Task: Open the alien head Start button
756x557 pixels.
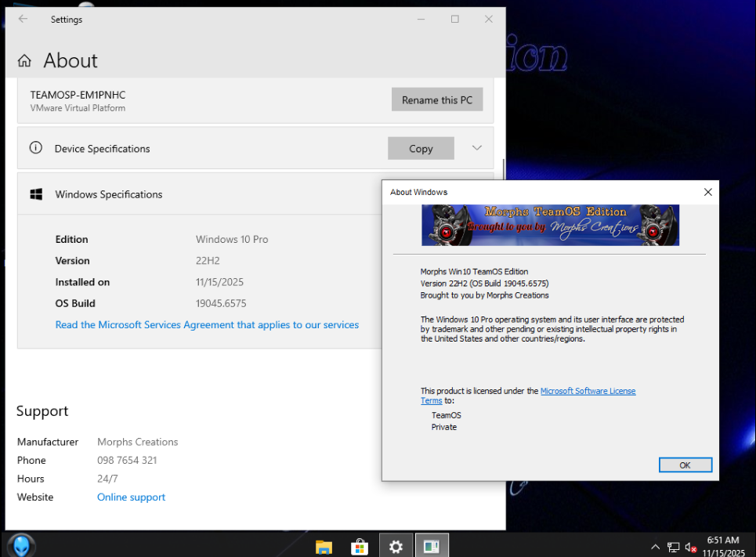Action: click(20, 545)
